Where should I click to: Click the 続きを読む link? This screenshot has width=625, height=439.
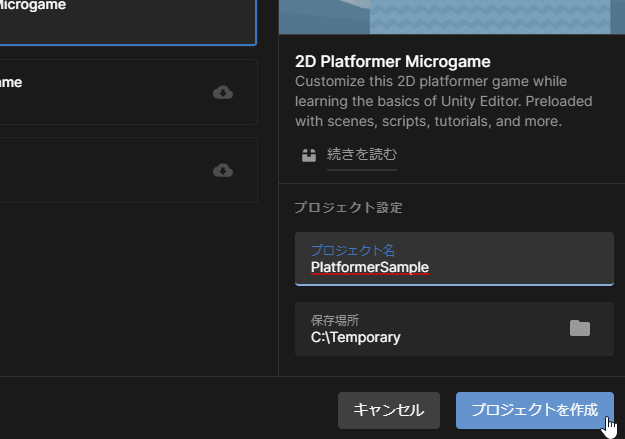click(362, 154)
